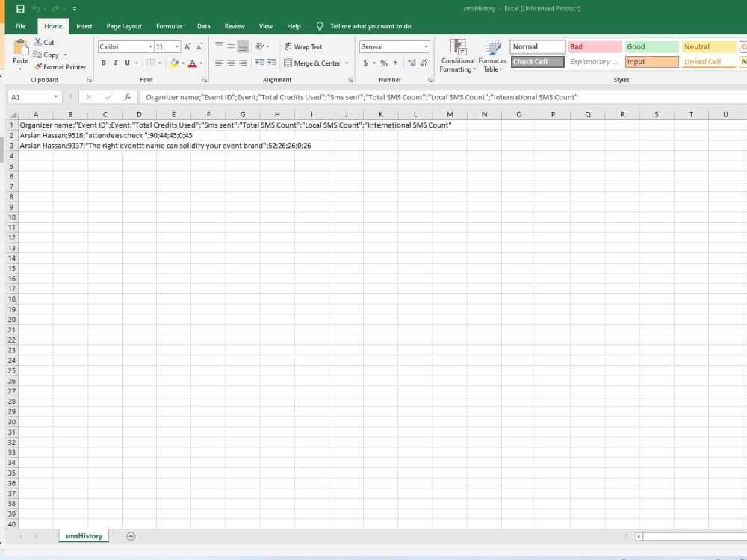
Task: Open Font group dialog launcher
Action: click(205, 80)
